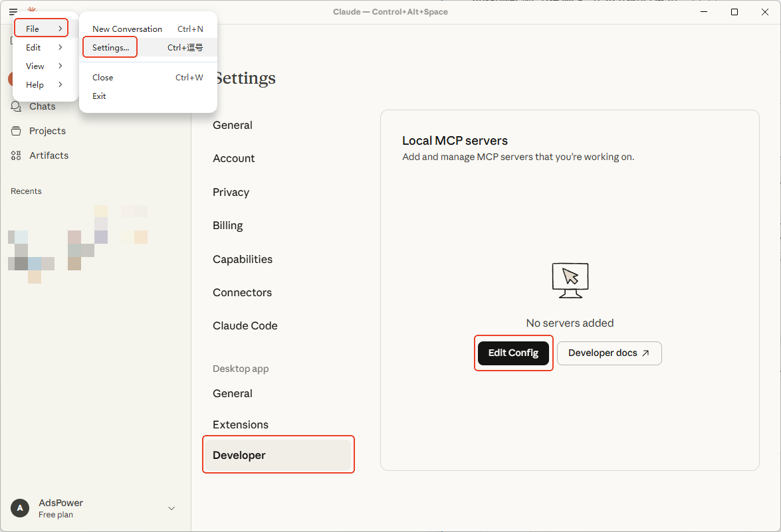This screenshot has width=781, height=532.
Task: Click the hamburger menu icon
Action: pyautogui.click(x=13, y=12)
